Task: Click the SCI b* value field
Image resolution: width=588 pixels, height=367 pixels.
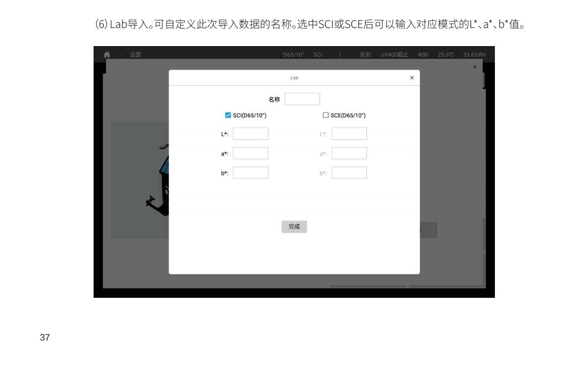Action: click(x=250, y=173)
